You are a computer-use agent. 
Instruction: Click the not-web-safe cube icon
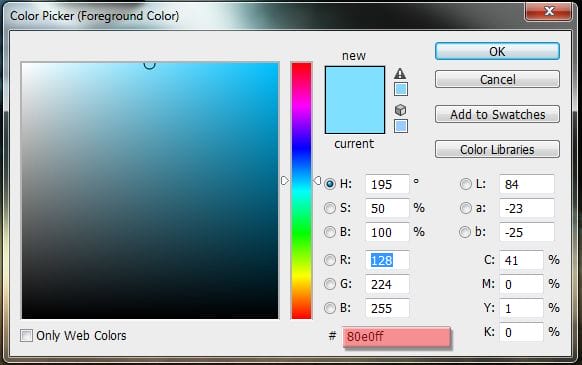tap(400, 110)
